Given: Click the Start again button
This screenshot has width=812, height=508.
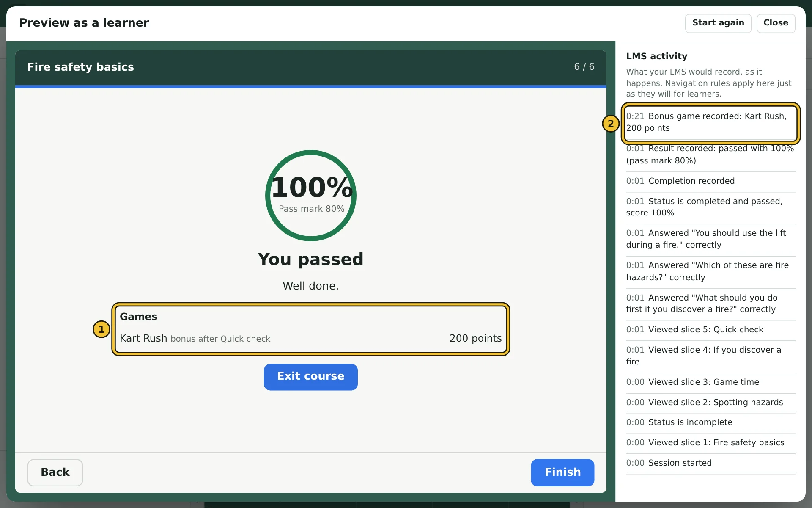Looking at the screenshot, I should point(718,23).
